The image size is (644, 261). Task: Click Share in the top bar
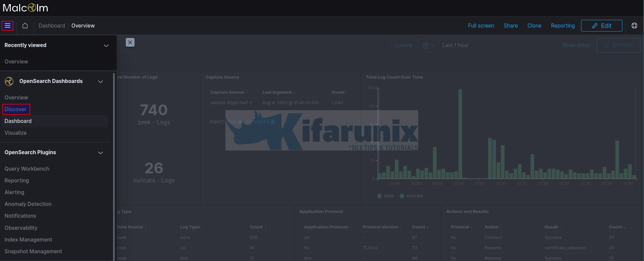tap(510, 26)
